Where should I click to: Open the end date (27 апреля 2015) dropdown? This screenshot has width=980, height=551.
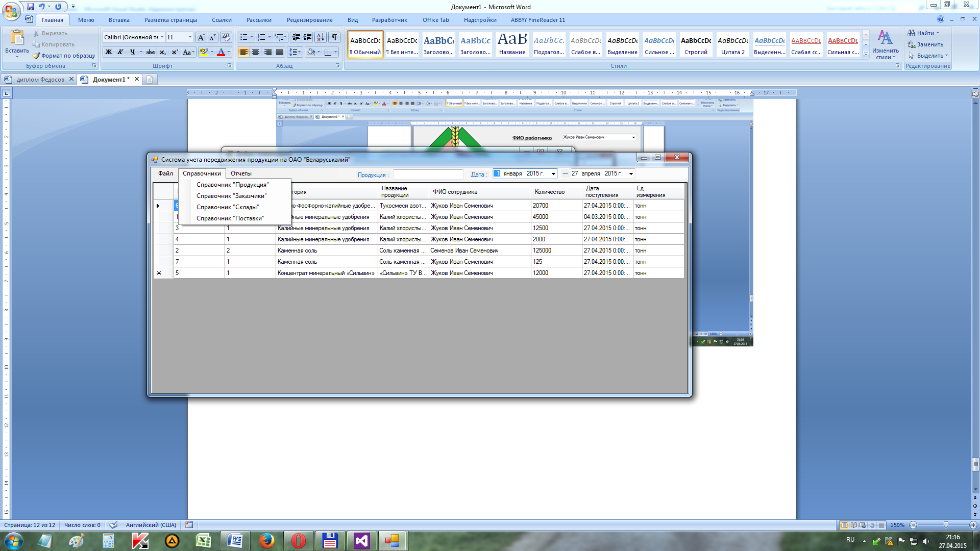(631, 174)
